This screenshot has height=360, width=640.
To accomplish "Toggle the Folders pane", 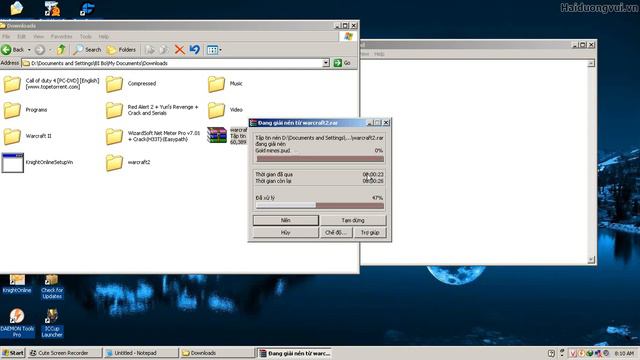I will (x=121, y=50).
